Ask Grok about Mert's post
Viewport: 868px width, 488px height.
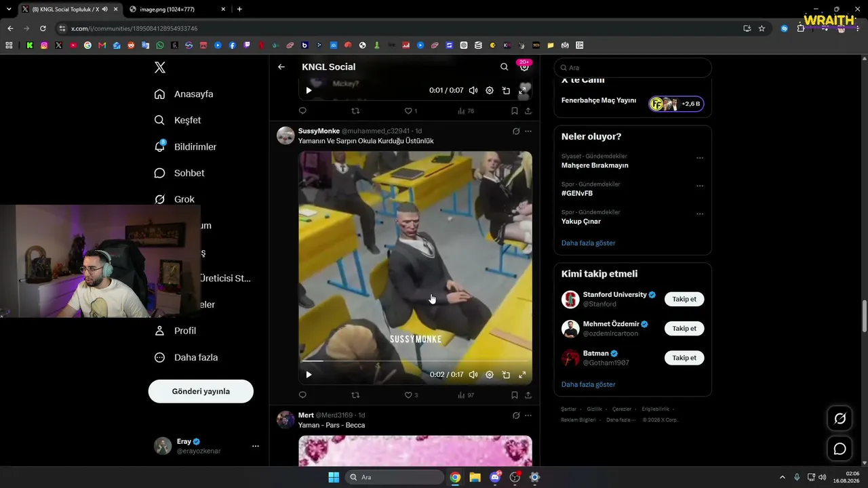click(x=516, y=415)
